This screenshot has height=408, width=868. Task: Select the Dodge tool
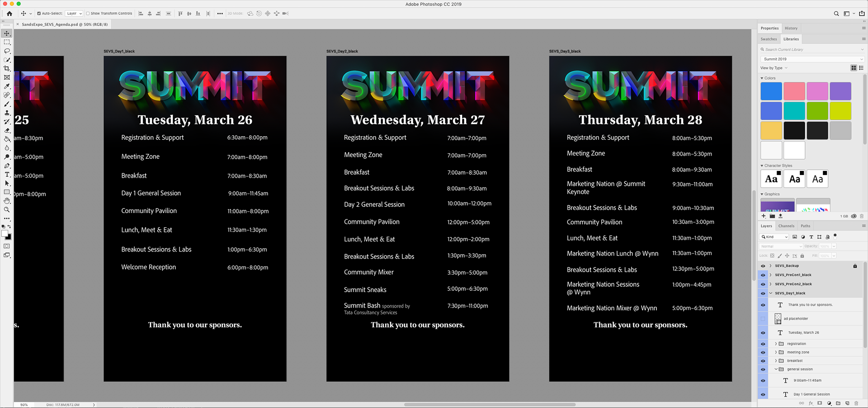7,157
